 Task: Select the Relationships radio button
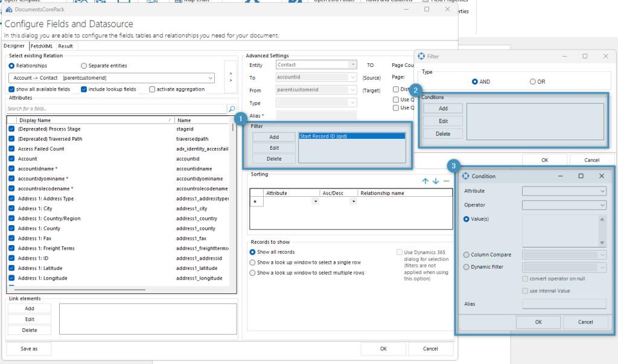click(11, 66)
